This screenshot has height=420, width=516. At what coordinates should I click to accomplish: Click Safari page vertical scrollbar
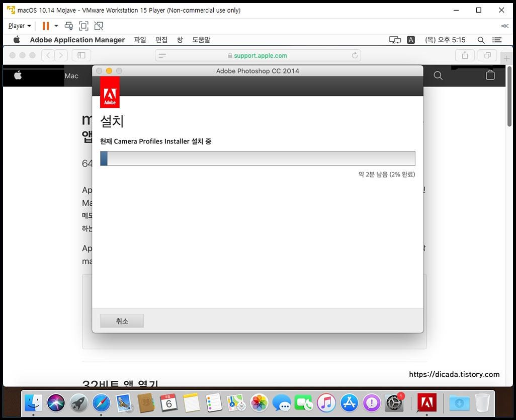click(x=509, y=96)
